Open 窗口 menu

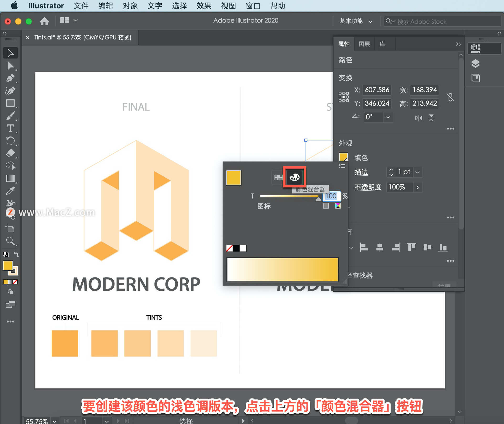pyautogui.click(x=253, y=6)
